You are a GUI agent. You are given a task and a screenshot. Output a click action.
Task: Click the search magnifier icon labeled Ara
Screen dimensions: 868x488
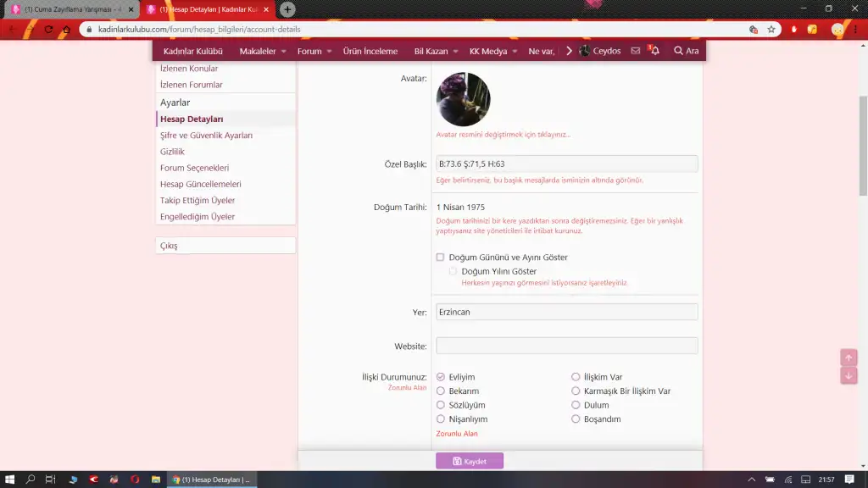pos(686,51)
